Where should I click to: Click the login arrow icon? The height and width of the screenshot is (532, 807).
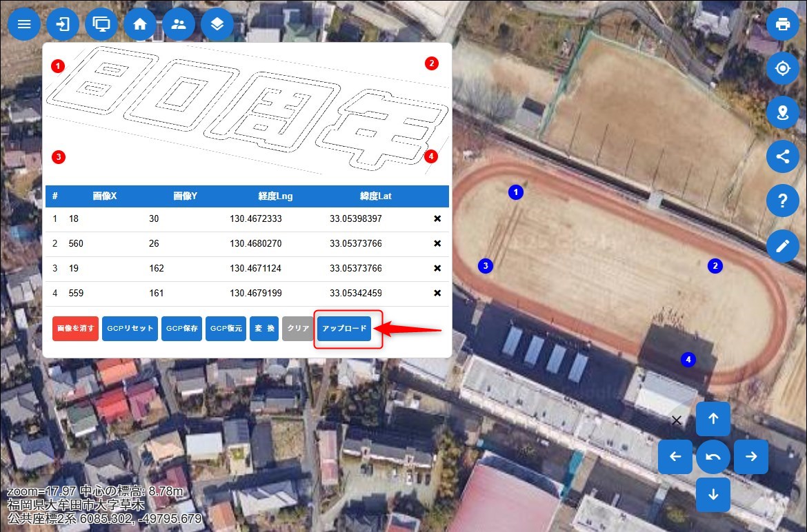click(63, 24)
